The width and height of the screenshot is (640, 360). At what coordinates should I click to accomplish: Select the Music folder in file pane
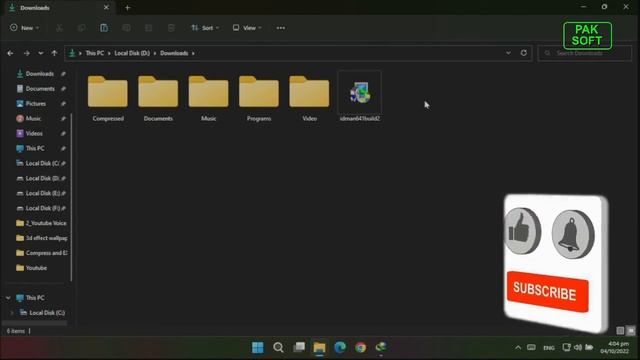(x=209, y=98)
